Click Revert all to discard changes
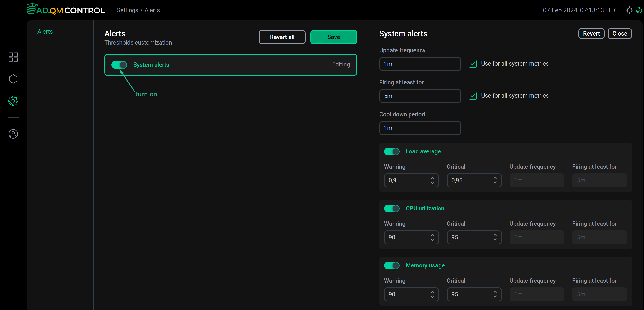 tap(282, 37)
